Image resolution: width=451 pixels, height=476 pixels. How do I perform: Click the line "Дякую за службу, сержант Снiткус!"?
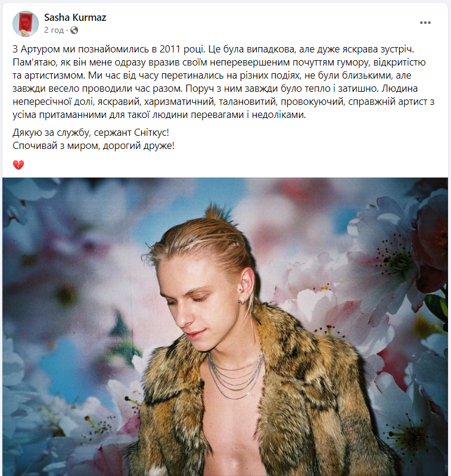[91, 133]
